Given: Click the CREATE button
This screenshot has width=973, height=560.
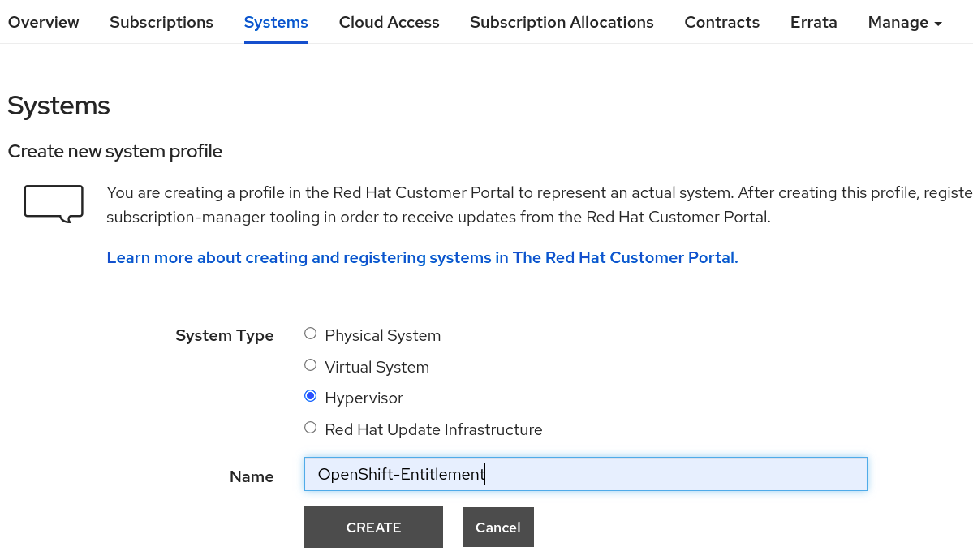Looking at the screenshot, I should pos(373,527).
